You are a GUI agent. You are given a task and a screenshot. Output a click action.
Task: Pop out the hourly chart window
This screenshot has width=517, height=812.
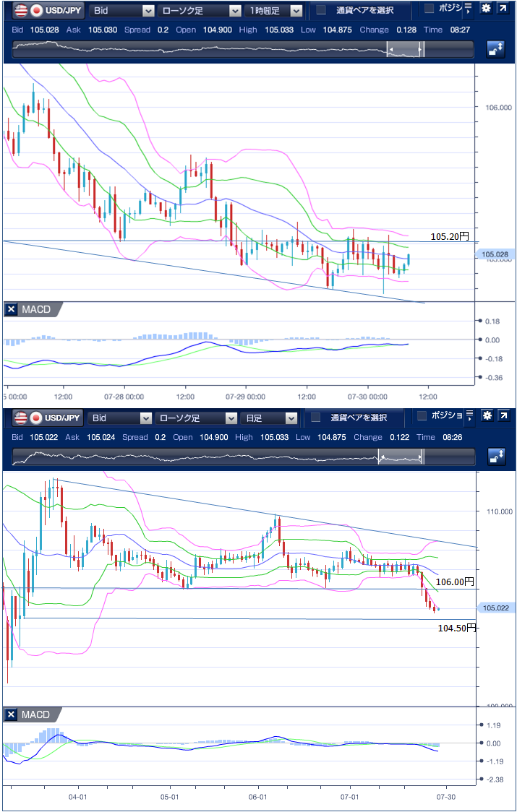point(503,9)
